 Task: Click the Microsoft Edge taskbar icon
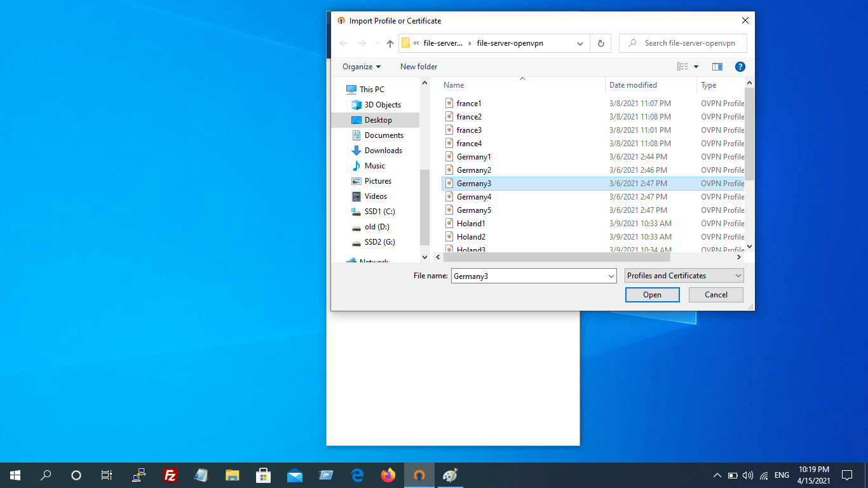(357, 475)
